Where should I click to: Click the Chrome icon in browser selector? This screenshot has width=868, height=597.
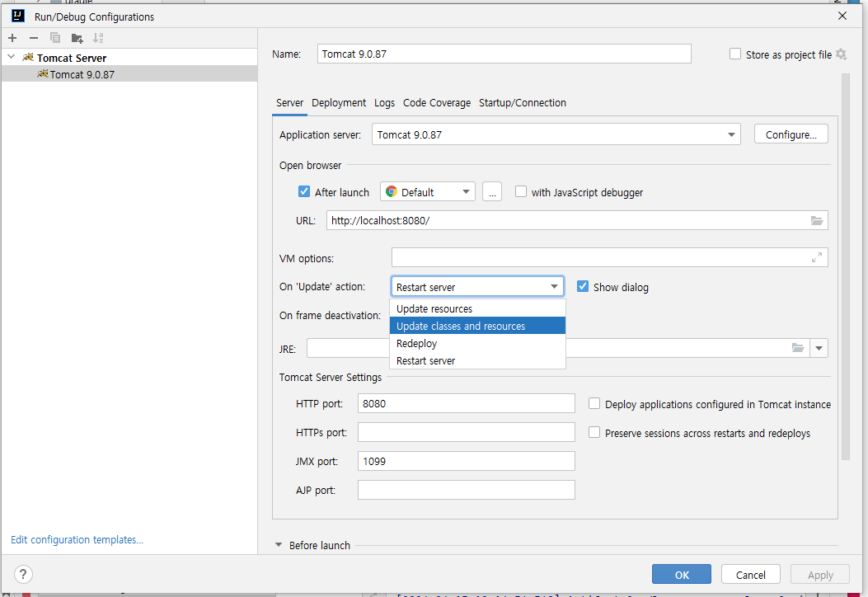click(x=392, y=191)
